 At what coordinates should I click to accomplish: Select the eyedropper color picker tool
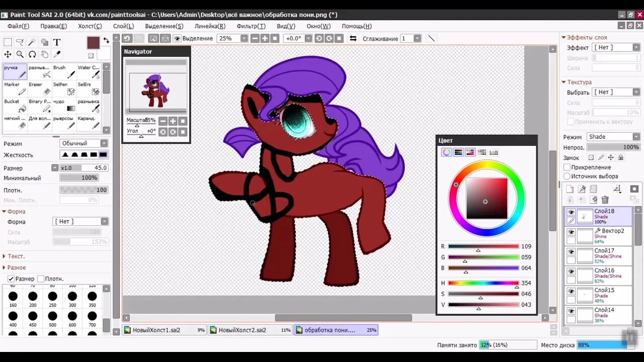click(x=57, y=54)
